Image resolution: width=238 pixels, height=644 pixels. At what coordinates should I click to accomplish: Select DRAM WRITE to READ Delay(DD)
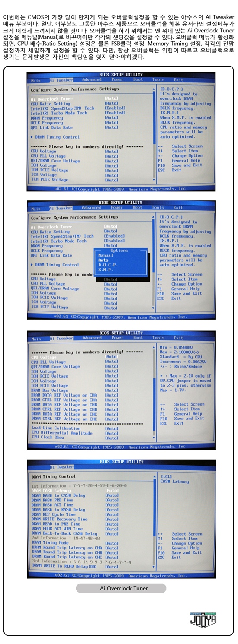pos(74,566)
